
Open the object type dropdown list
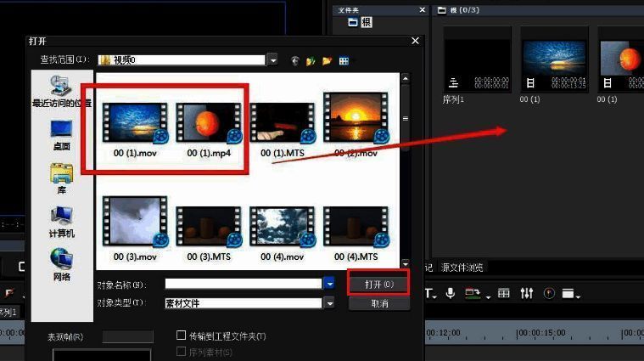(x=328, y=303)
